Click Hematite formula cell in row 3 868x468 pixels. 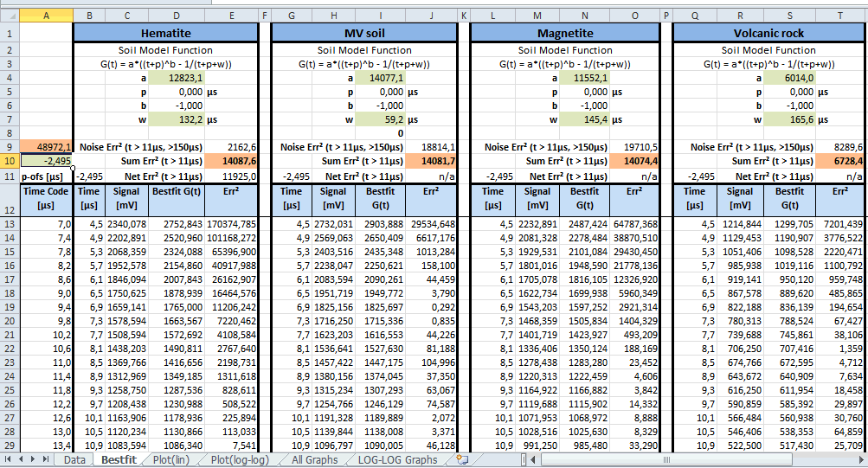[x=165, y=64]
